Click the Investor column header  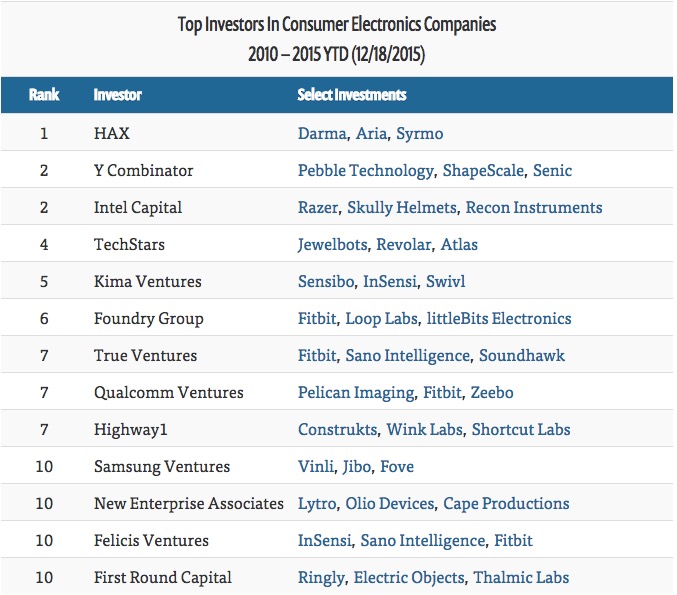coord(118,96)
